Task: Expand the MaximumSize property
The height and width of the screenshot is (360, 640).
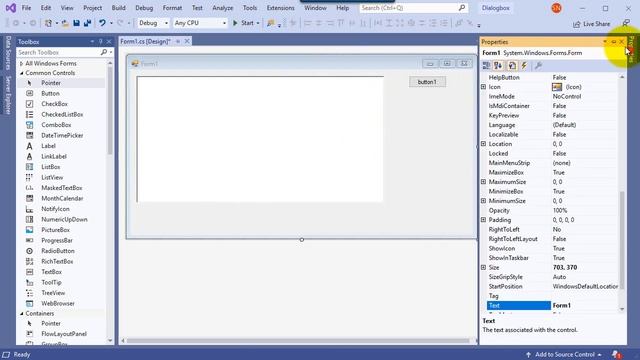Action: (483, 182)
